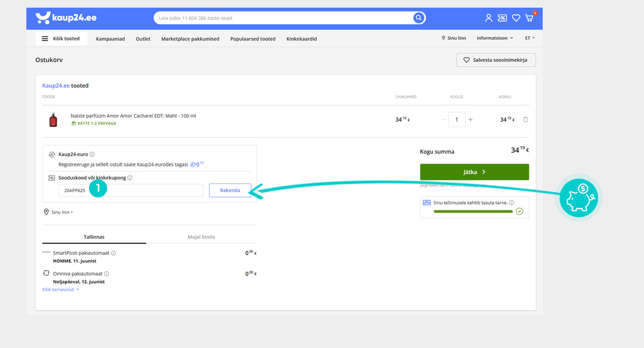Screen dimensions: 644x348
Task: Expand Kõik tarneviisid delivery options
Action: 60,289
